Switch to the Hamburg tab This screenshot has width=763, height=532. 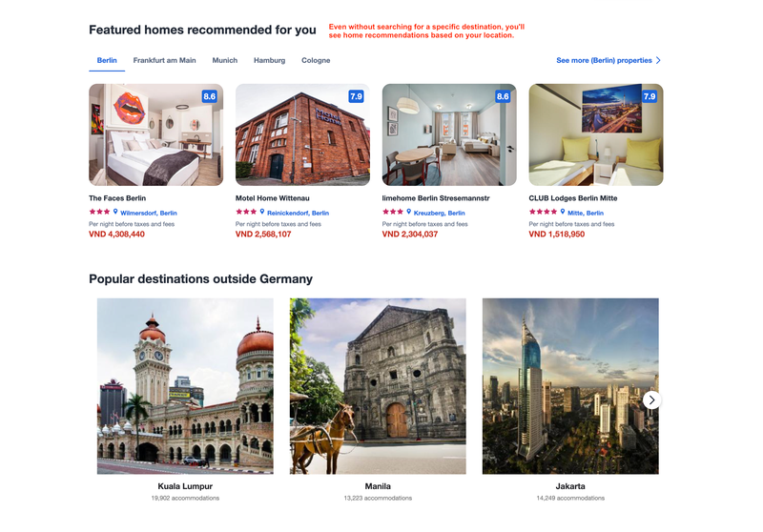point(269,60)
